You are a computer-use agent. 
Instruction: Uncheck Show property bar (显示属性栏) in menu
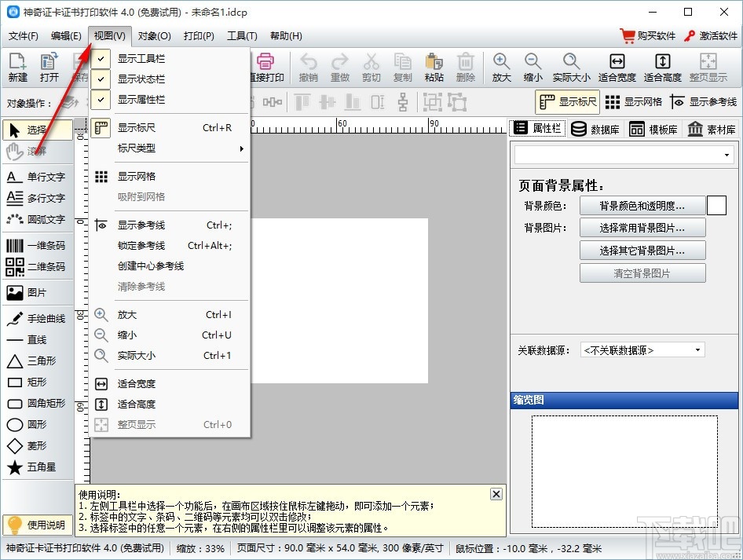(x=170, y=100)
